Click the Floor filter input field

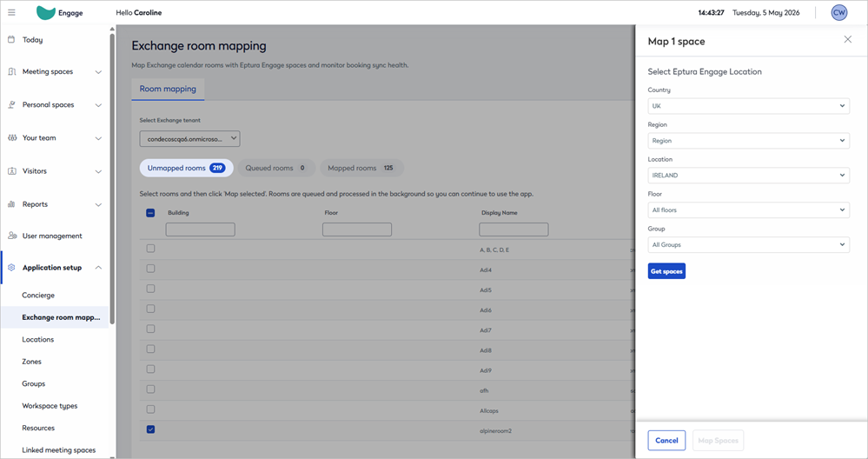tap(357, 229)
